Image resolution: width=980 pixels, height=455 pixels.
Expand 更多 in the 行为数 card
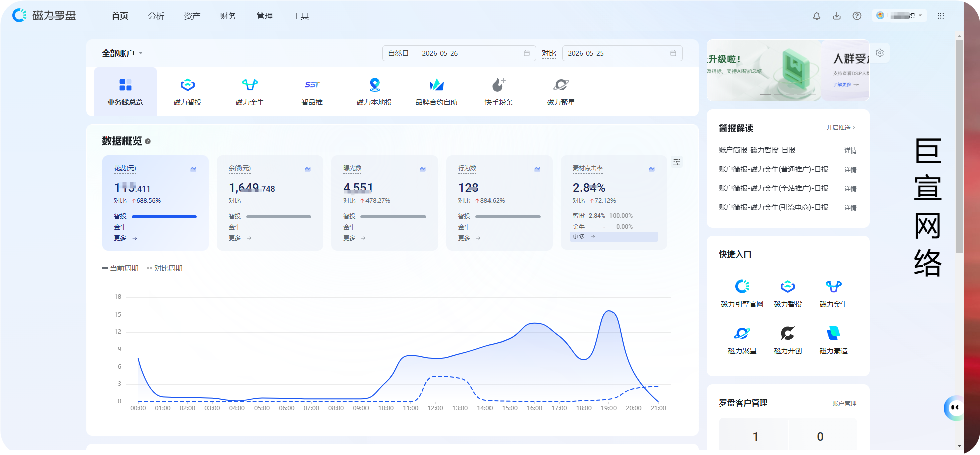[x=469, y=238]
